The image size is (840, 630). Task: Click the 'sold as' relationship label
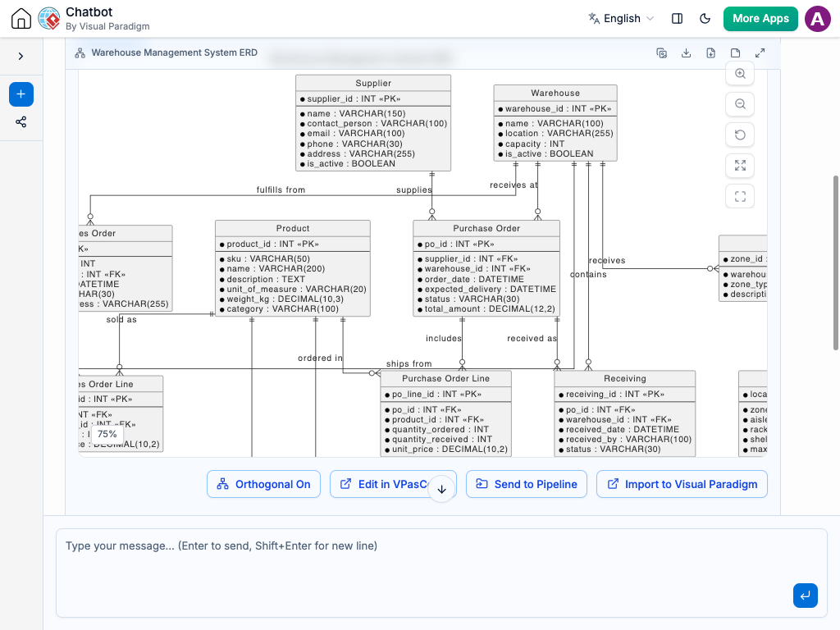(x=121, y=319)
